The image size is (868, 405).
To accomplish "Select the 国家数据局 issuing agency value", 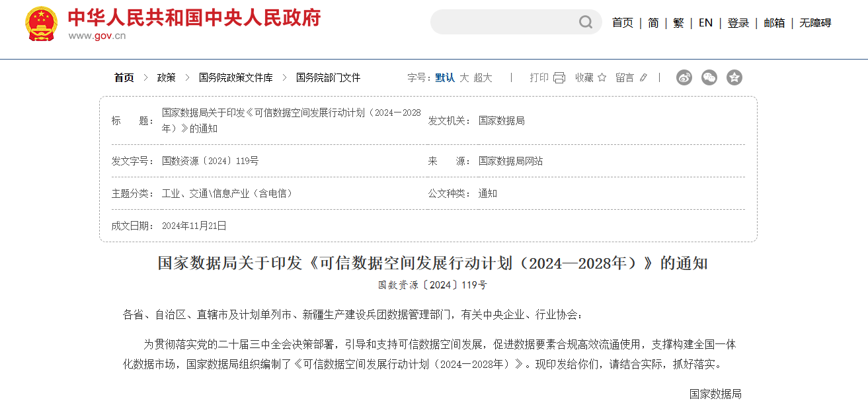I will (x=502, y=120).
